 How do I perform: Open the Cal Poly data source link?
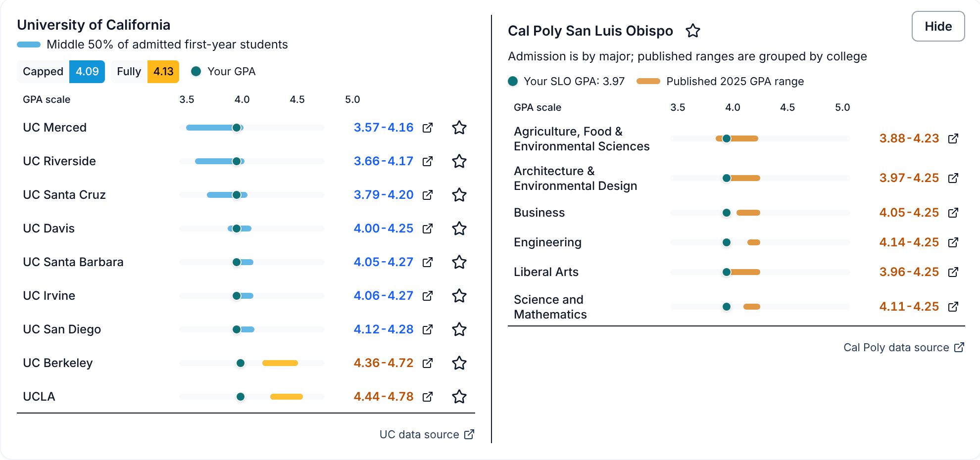tap(904, 347)
